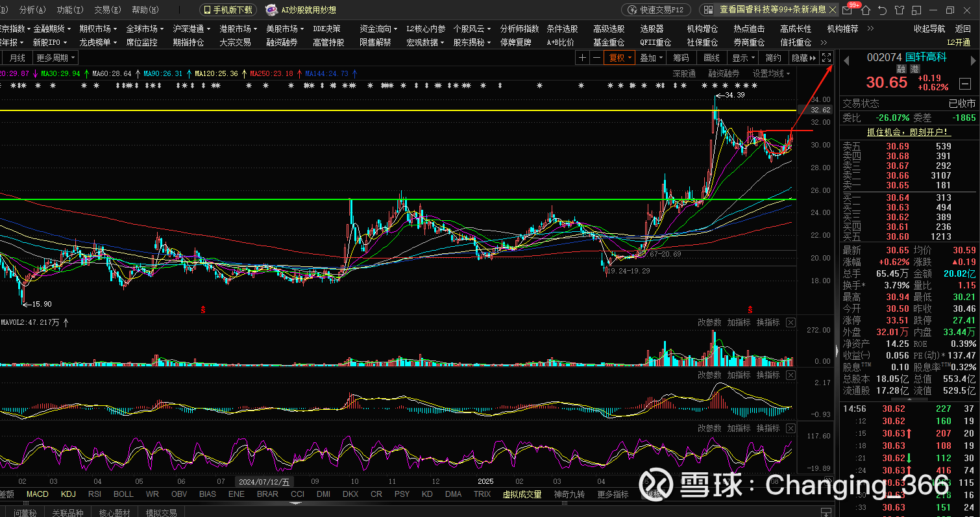
Task: Close the MACD indicator pane
Action: coord(790,375)
